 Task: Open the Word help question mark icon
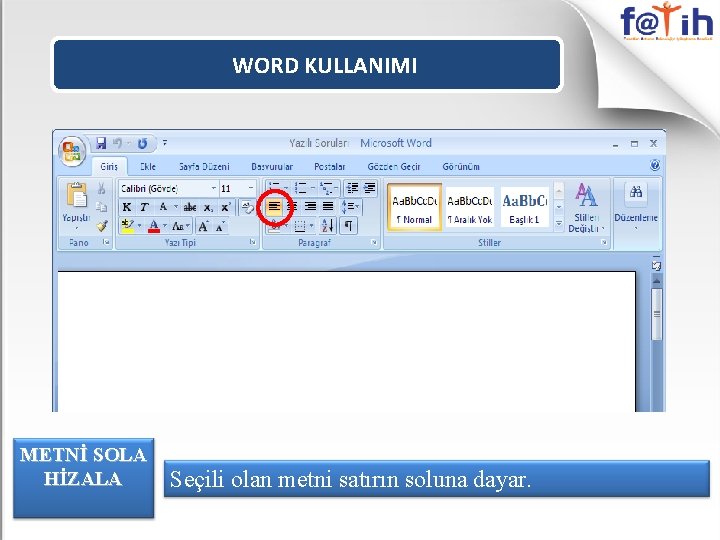click(655, 165)
